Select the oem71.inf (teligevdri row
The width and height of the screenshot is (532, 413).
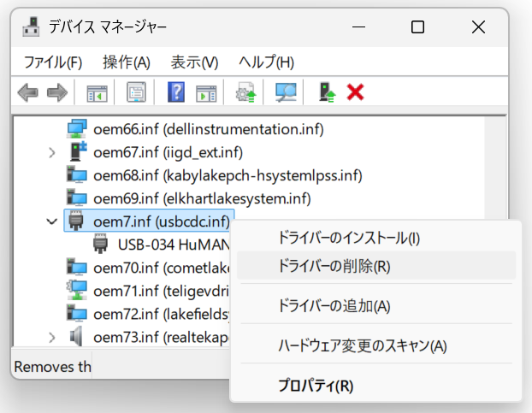161,290
